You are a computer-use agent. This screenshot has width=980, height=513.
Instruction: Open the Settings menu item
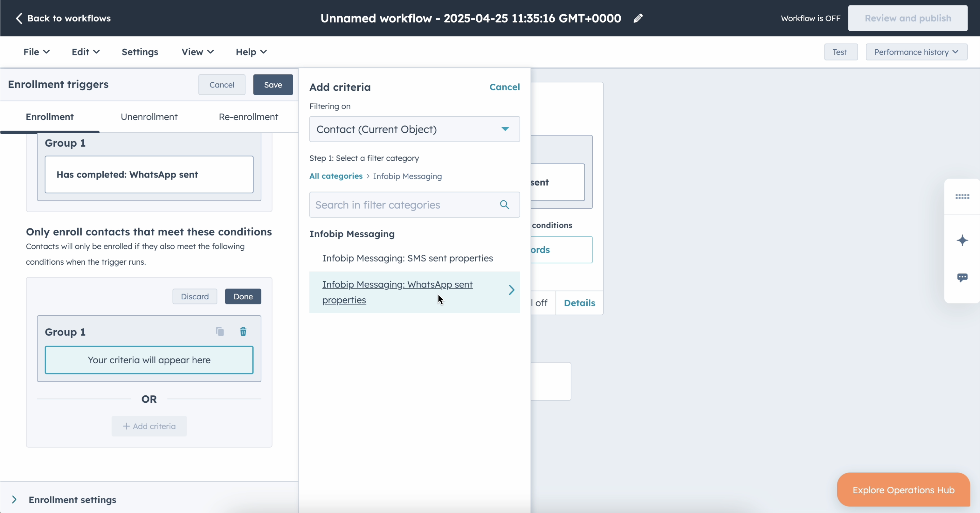pyautogui.click(x=140, y=52)
